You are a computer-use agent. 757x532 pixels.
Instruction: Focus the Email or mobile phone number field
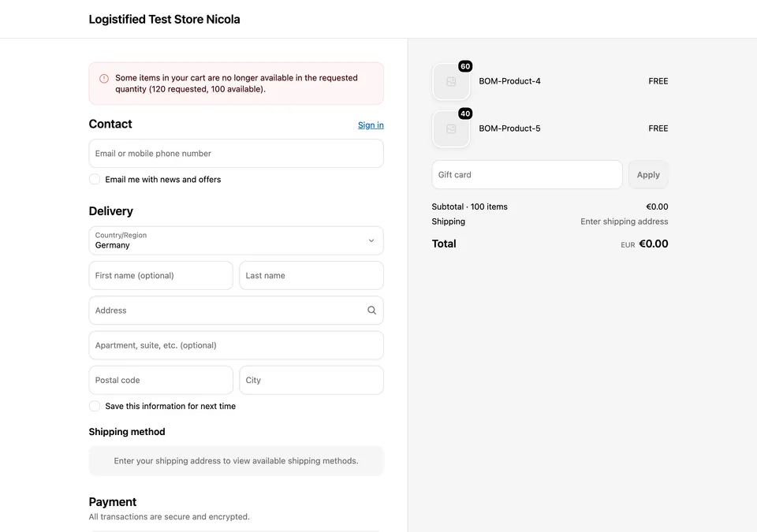point(236,154)
